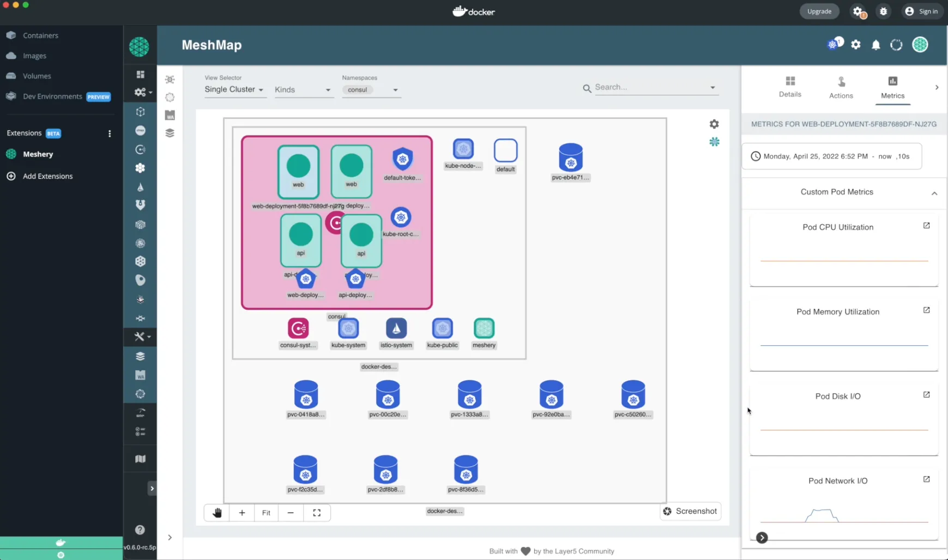Image resolution: width=948 pixels, height=560 pixels.
Task: Click the Upgrade button
Action: (x=819, y=11)
